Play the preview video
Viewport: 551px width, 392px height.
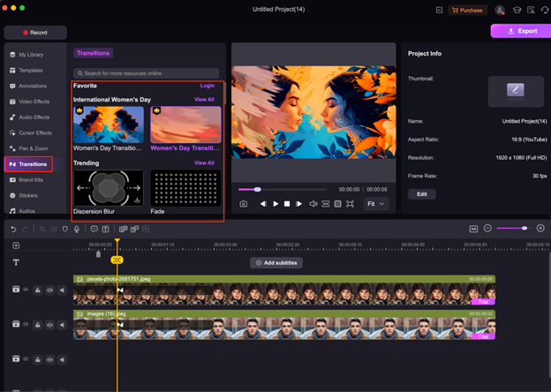pyautogui.click(x=275, y=204)
